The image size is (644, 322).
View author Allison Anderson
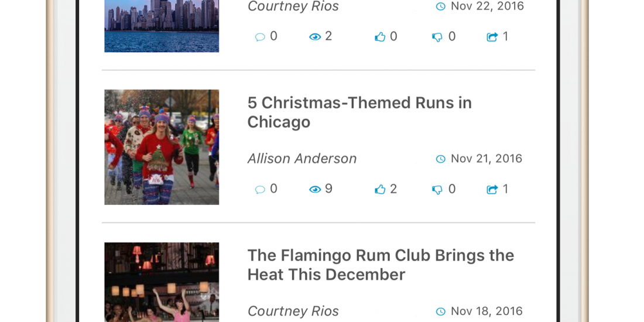point(302,159)
